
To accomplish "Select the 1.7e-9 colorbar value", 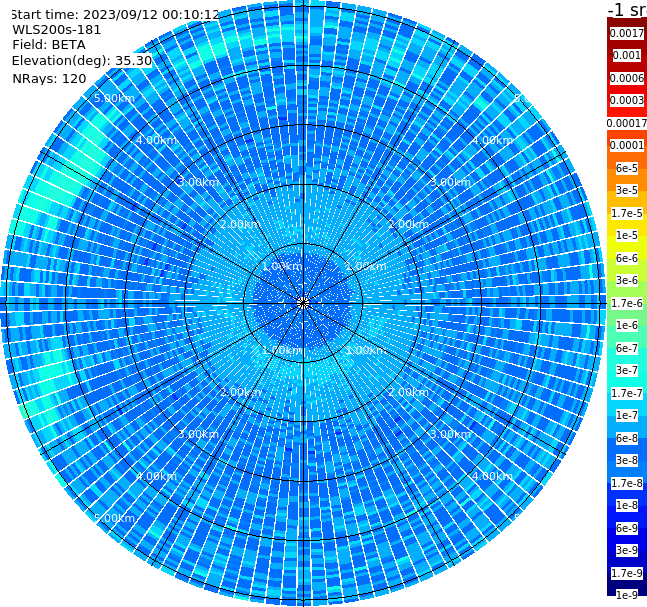I will tap(627, 573).
